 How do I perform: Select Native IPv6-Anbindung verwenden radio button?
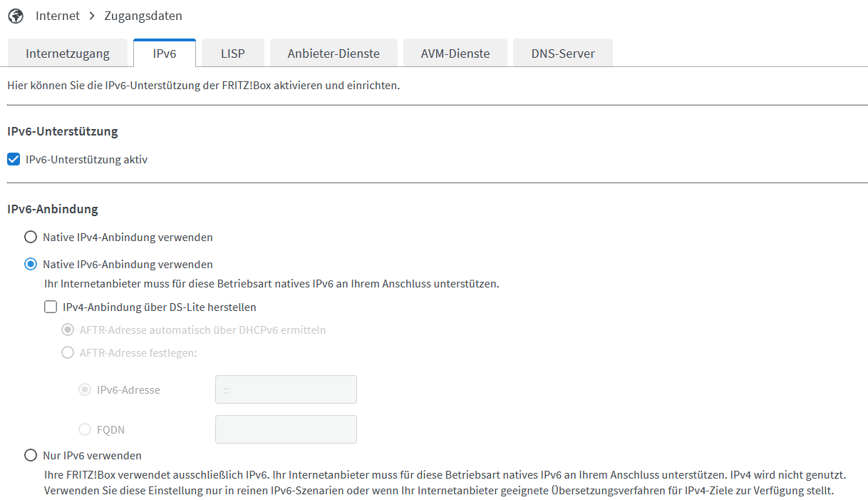pos(31,264)
